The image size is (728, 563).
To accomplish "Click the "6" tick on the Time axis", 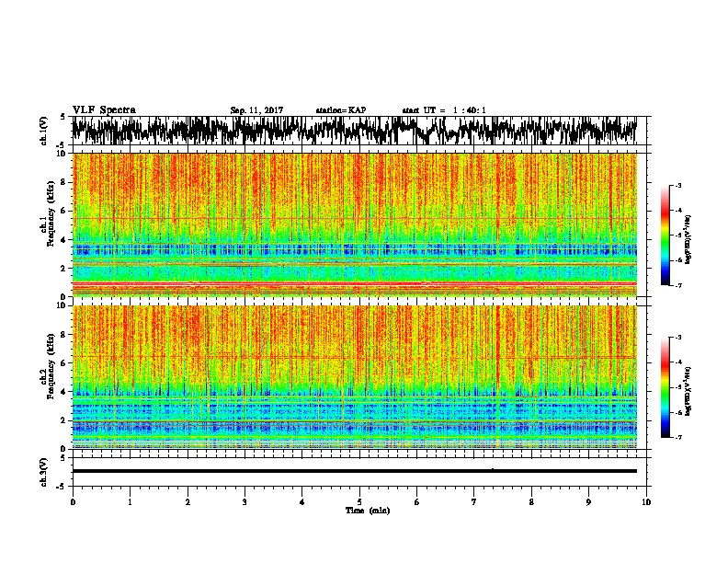I will [x=417, y=502].
